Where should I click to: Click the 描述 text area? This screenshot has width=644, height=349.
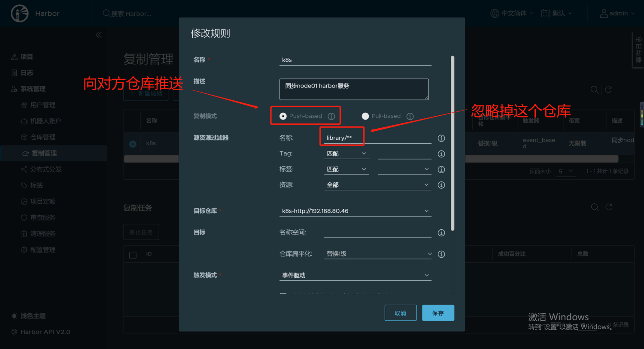354,89
